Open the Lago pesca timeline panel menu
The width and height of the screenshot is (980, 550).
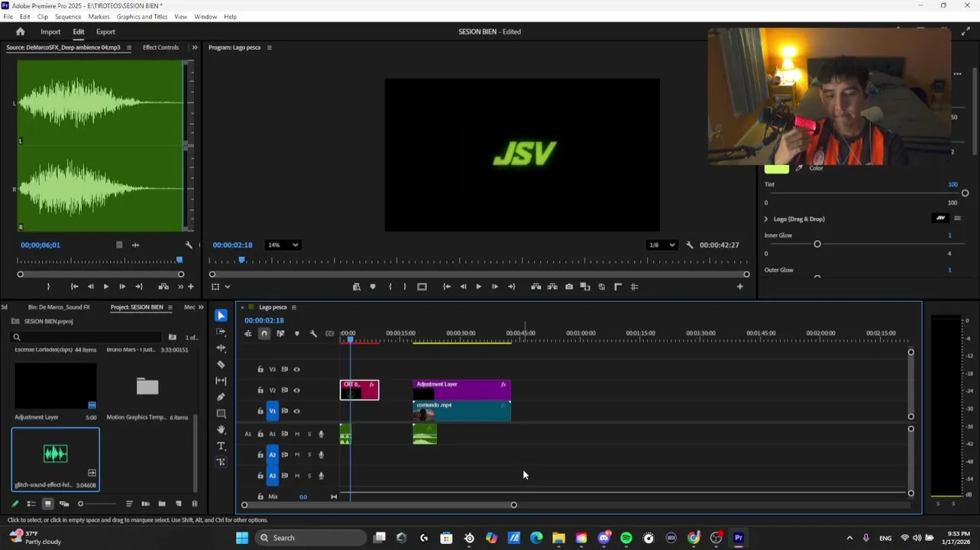(x=293, y=307)
